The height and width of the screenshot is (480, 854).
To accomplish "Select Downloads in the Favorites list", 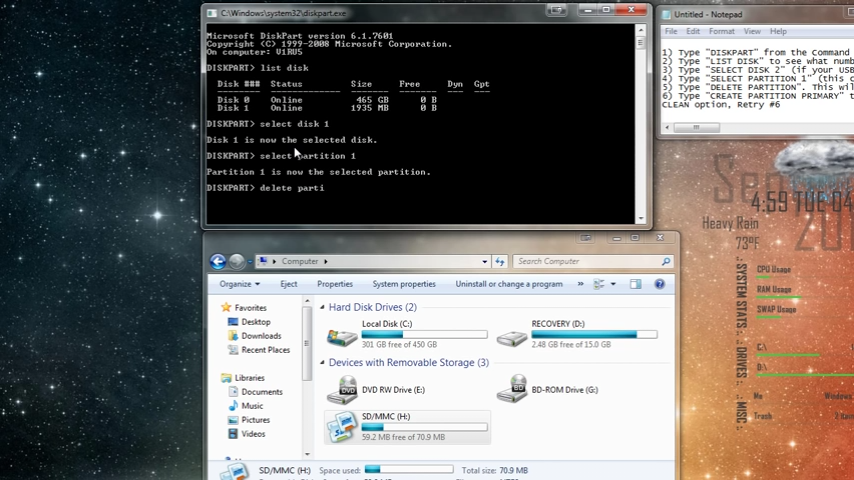I will [x=261, y=336].
